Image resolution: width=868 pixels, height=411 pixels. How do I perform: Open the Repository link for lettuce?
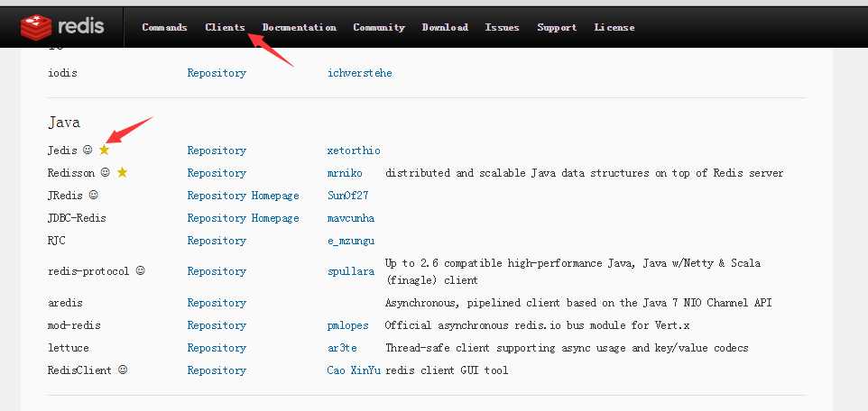point(217,348)
